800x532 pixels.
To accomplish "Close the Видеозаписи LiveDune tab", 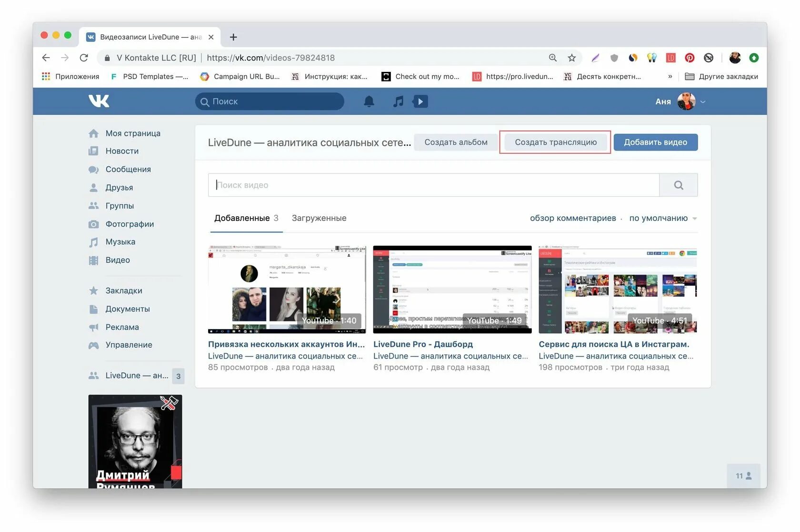I will pos(211,37).
